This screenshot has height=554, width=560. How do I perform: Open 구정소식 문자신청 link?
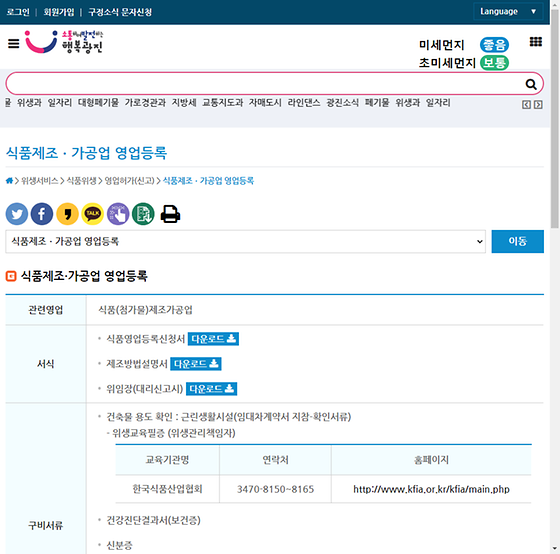(120, 12)
